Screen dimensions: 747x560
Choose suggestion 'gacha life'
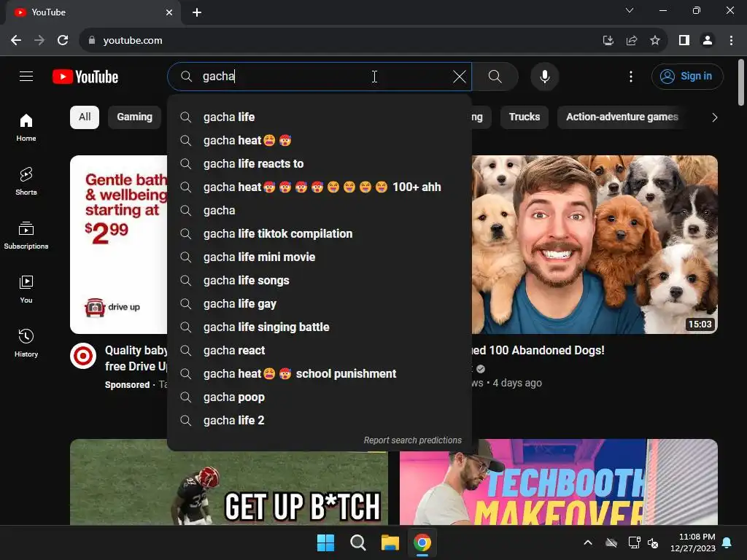pyautogui.click(x=320, y=117)
